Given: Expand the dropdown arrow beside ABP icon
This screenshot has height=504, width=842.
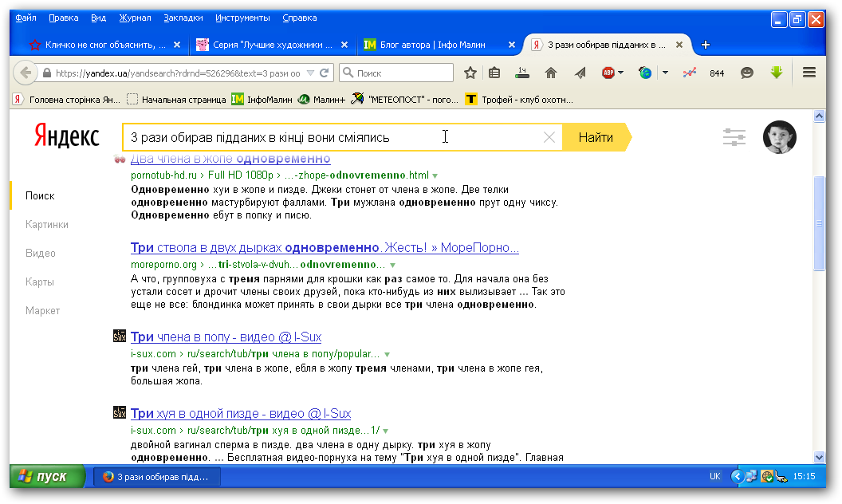Looking at the screenshot, I should pyautogui.click(x=621, y=73).
